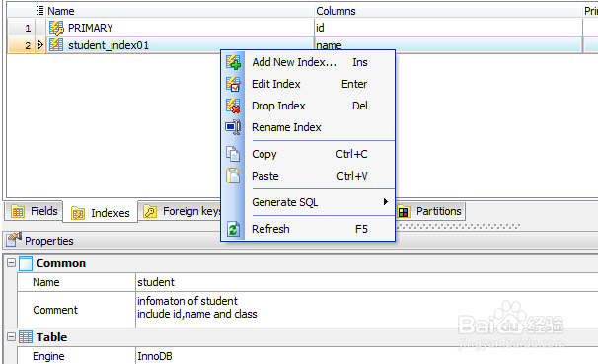Image resolution: width=598 pixels, height=364 pixels.
Task: Click the Paste clipboard icon
Action: coord(233,176)
